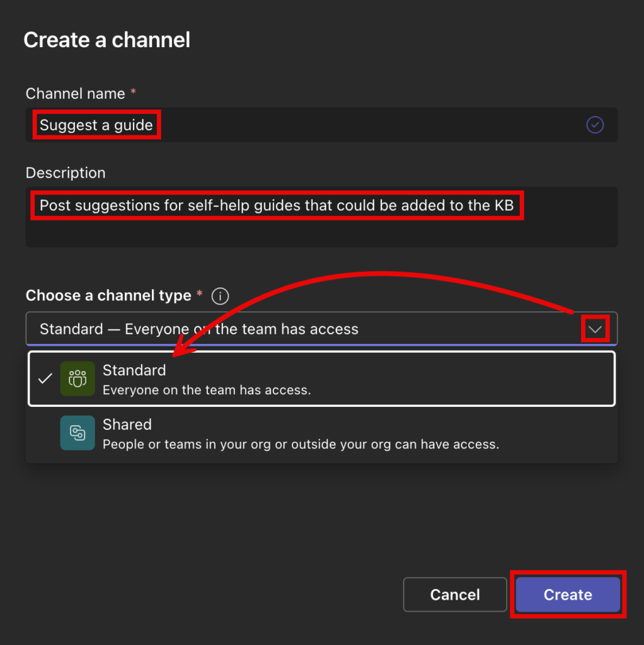Open the channel type info icon
The image size is (644, 645).
coord(220,296)
